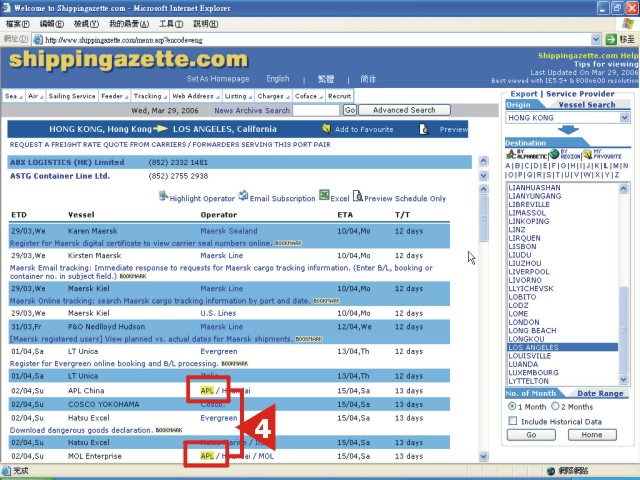Screen dimensions: 640x480
Task: Expand the Feeder navigation menu
Action: tap(115, 96)
